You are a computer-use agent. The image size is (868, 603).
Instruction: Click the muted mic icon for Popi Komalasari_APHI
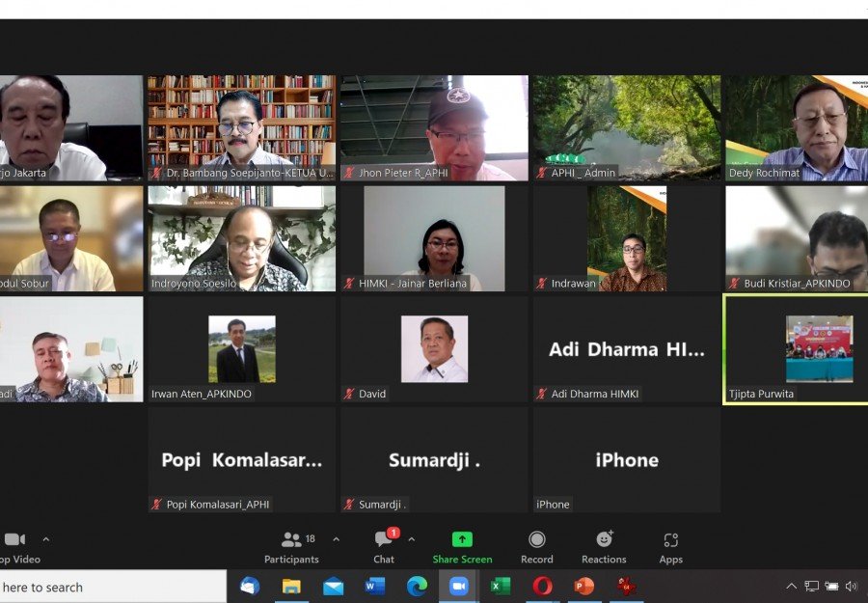(157, 505)
